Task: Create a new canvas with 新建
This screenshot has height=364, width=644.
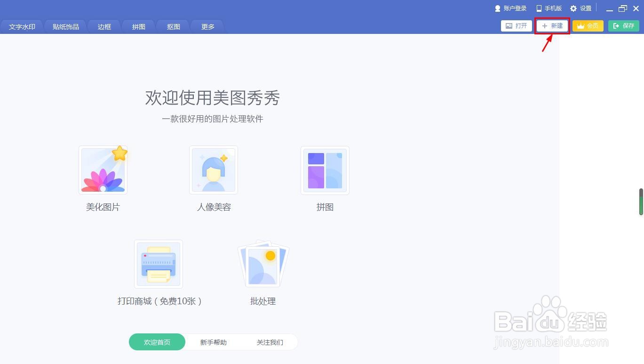Action: tap(552, 26)
